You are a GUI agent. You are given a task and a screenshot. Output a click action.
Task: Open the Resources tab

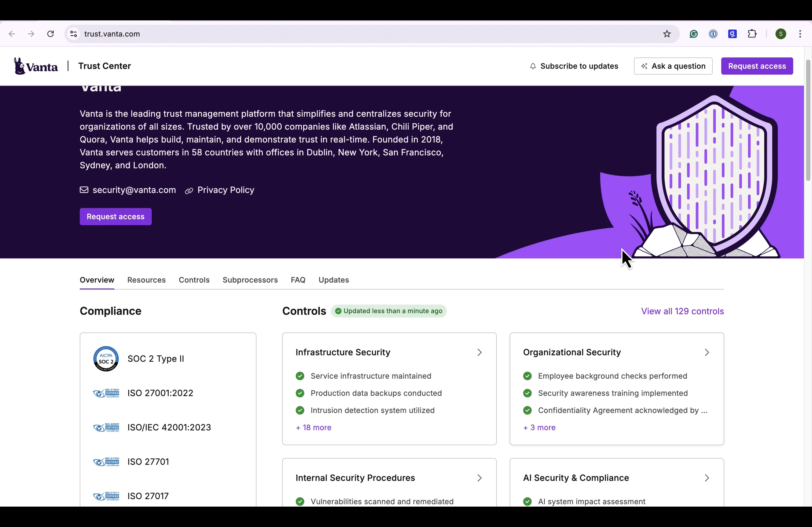point(146,280)
